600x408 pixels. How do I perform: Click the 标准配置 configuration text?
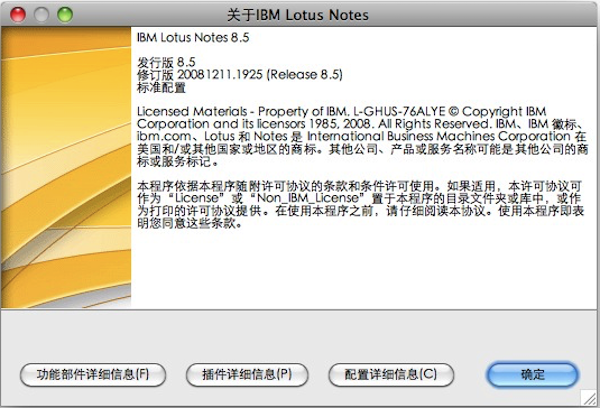tap(161, 87)
